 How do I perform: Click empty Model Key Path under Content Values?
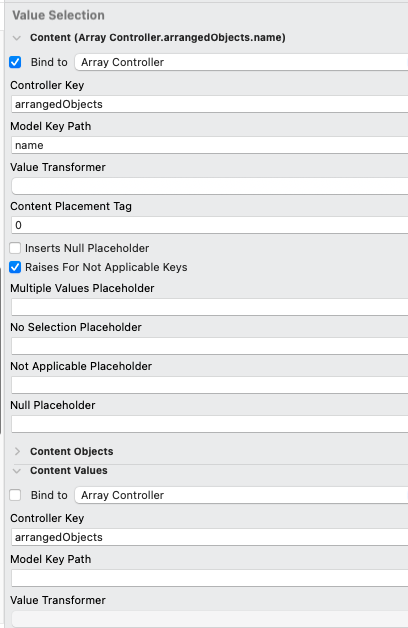(x=209, y=578)
